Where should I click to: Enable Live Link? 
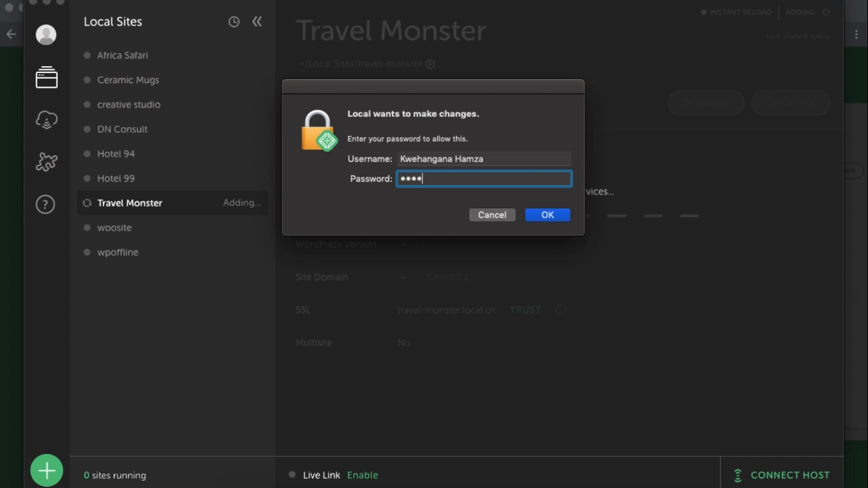click(x=362, y=475)
